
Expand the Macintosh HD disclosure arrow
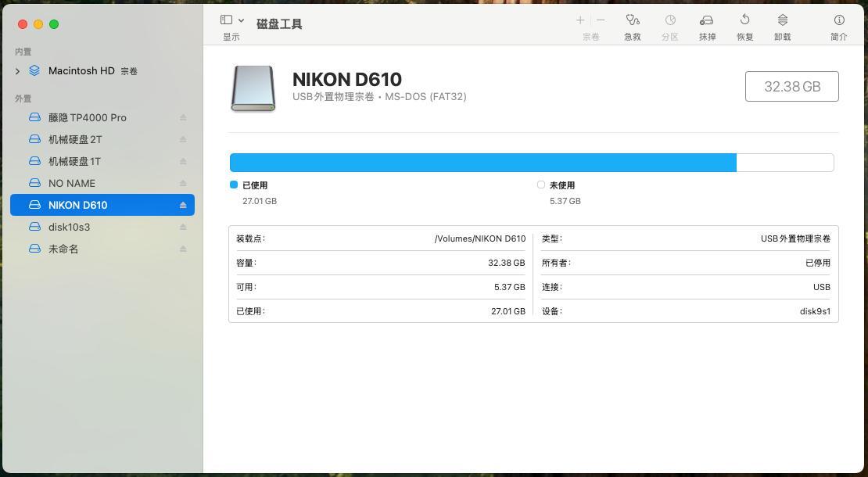18,71
